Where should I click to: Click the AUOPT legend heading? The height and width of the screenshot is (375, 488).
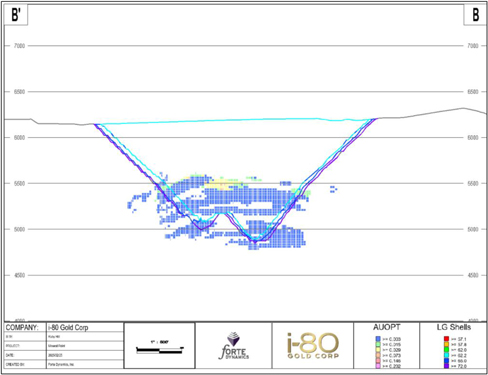pyautogui.click(x=387, y=327)
